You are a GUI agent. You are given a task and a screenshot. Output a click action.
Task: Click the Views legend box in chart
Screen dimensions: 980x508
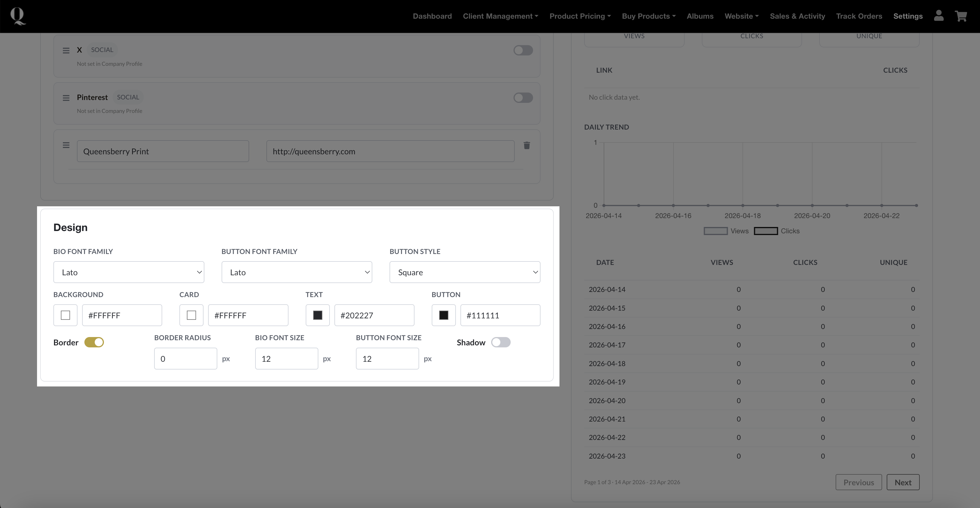715,231
